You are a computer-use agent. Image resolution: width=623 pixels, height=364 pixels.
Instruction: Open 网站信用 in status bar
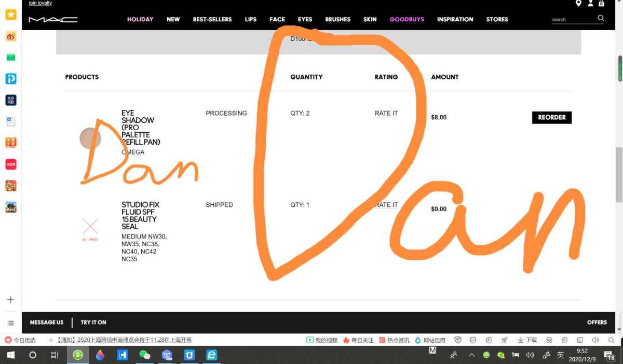[430, 340]
